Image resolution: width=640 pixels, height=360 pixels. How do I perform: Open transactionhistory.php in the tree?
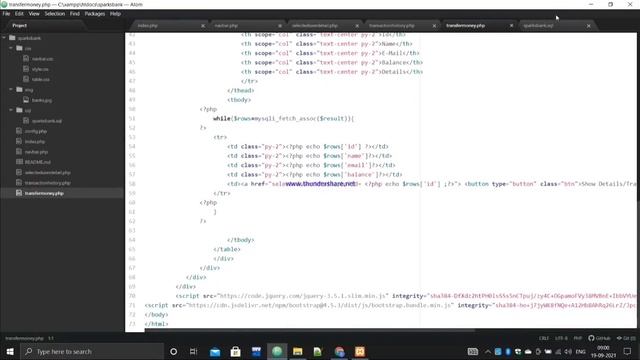48,183
